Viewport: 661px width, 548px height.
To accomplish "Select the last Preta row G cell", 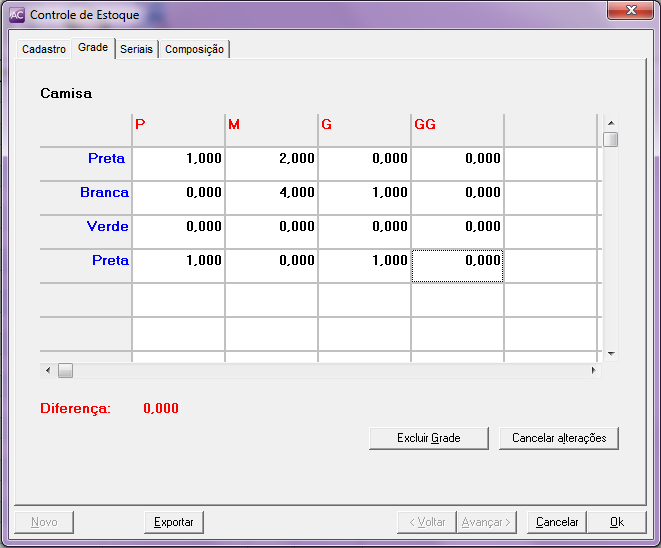I will (364, 261).
